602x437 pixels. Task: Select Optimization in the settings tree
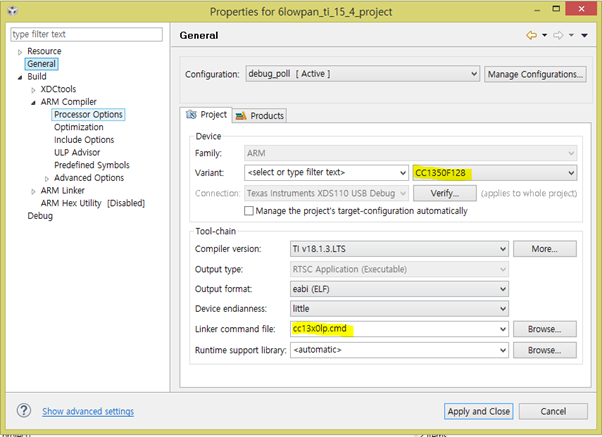coord(78,127)
